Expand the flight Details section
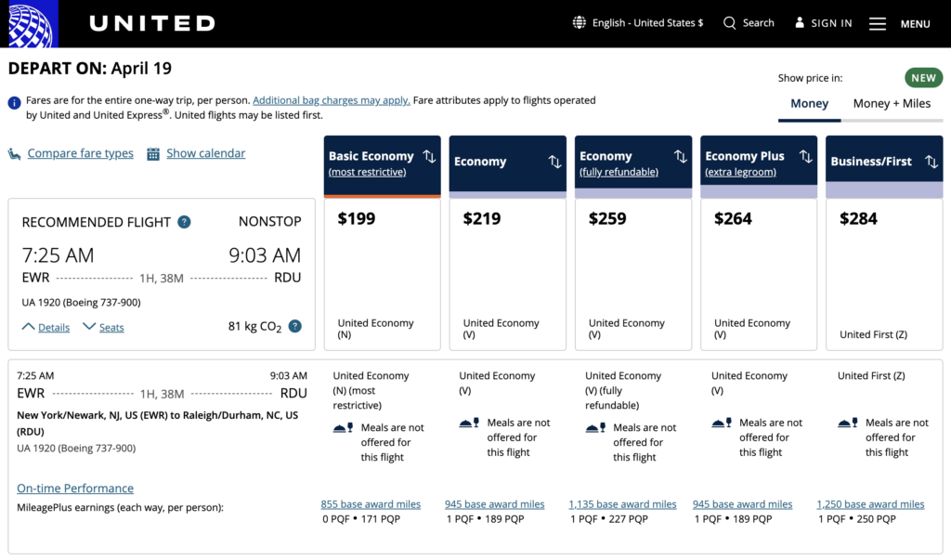Viewport: 951px width, 560px height. click(x=45, y=327)
